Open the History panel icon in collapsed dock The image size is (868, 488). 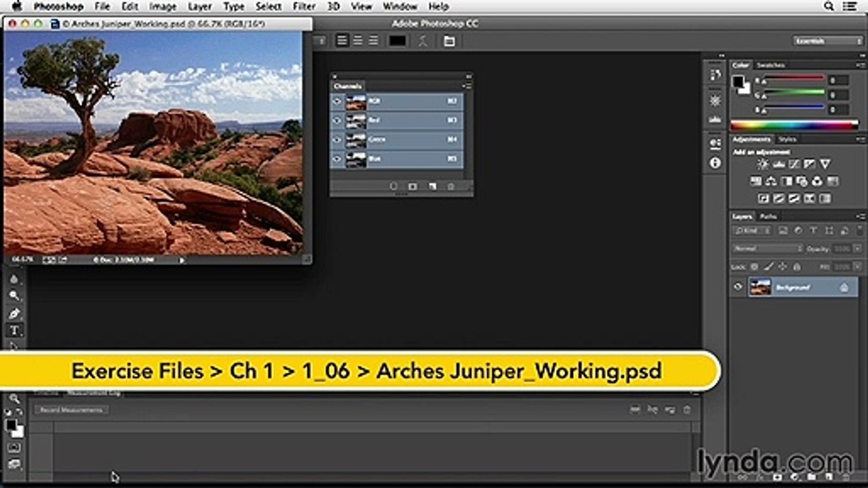pos(715,75)
